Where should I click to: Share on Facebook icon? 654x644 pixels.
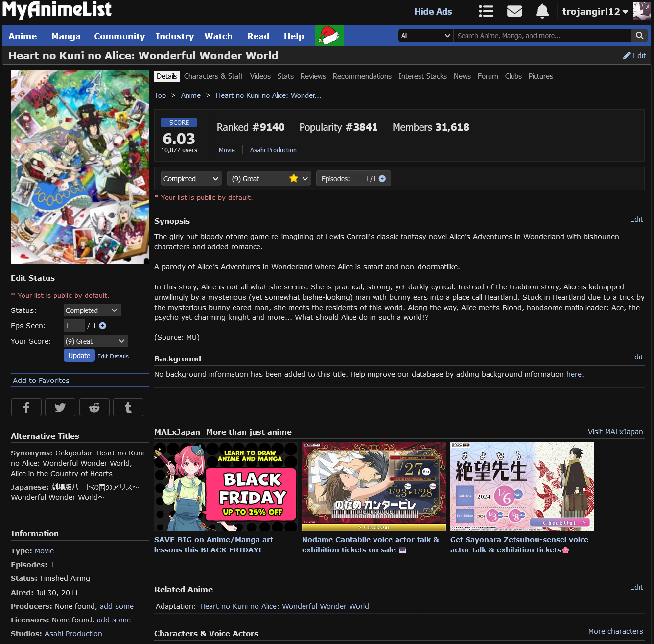[26, 407]
